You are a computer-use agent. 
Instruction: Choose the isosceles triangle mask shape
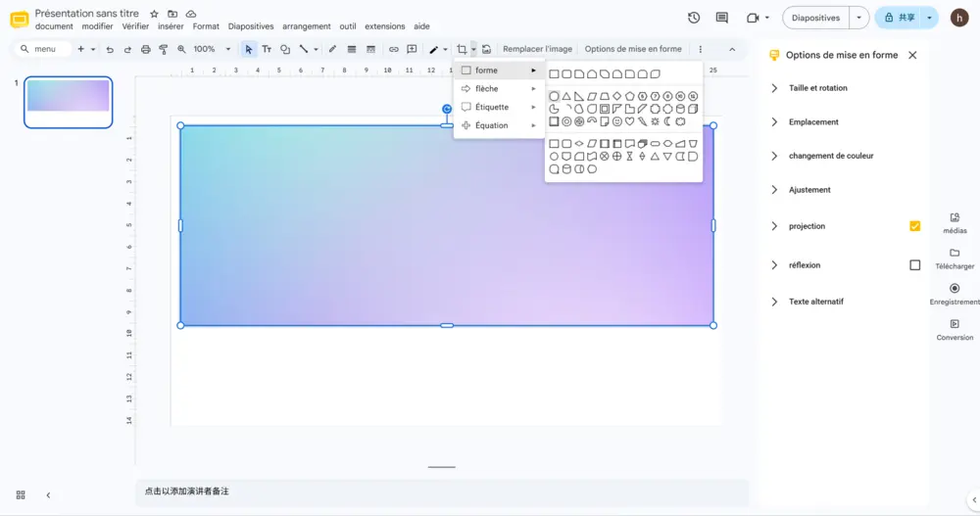click(566, 96)
